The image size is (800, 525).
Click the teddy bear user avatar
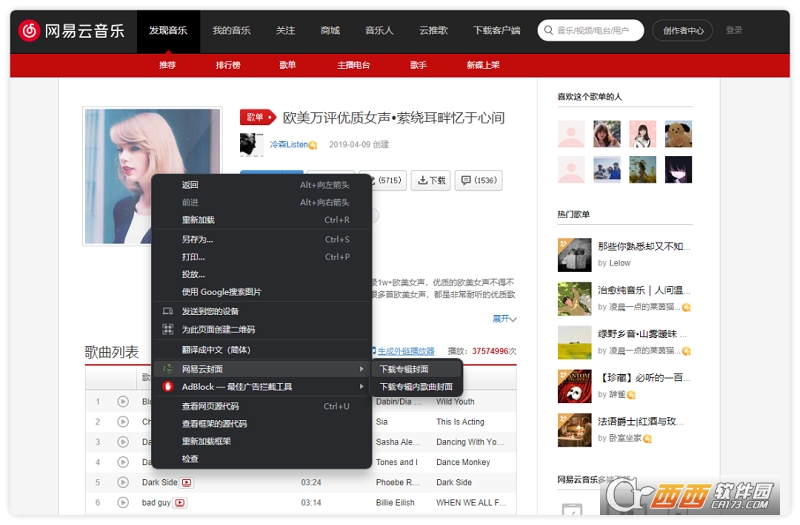(679, 134)
